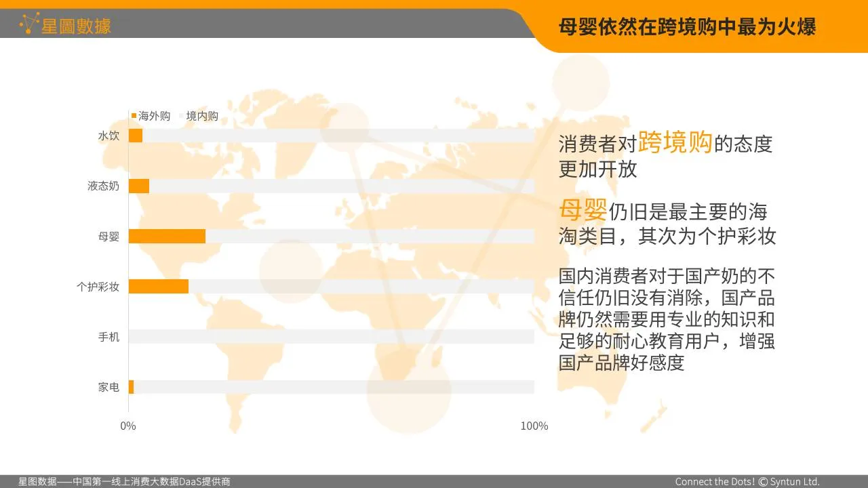Screen dimensions: 868x488
Task: Click the 0% axis label
Action: pos(128,426)
